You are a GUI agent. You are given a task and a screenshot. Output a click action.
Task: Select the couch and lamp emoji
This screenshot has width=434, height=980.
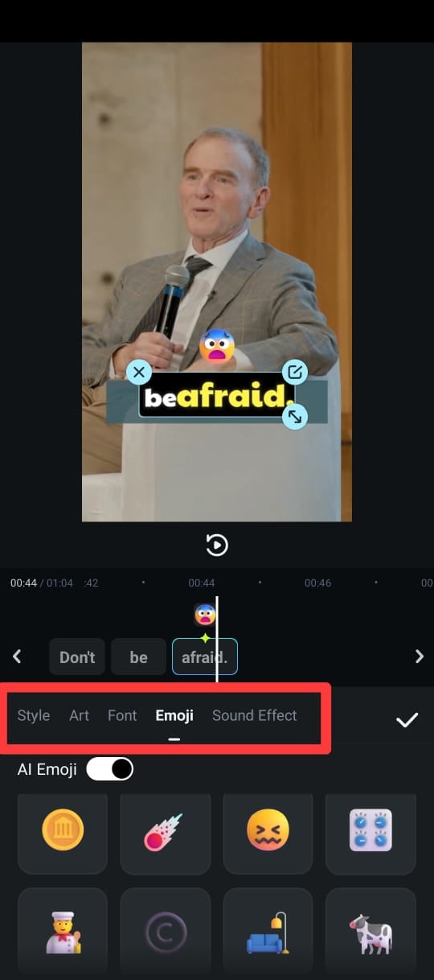point(268,933)
